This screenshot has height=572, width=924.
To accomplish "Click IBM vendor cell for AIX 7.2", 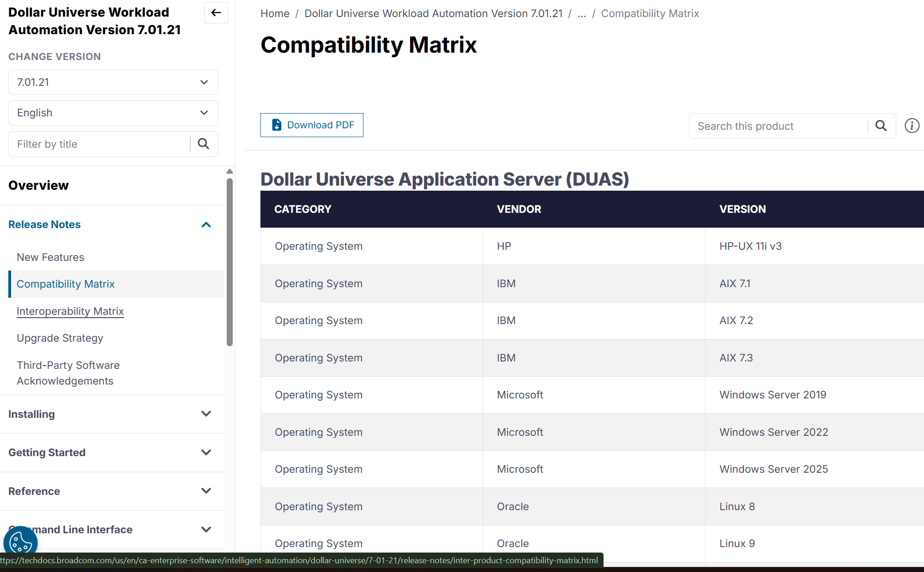I will pyautogui.click(x=594, y=320).
